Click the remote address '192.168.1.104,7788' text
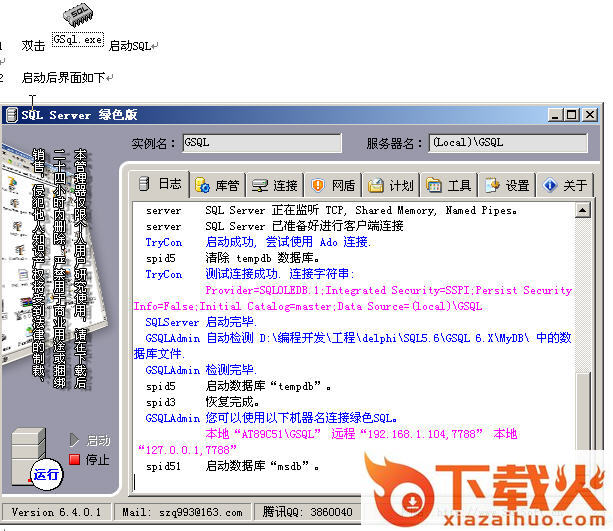This screenshot has height=531, width=613. pyautogui.click(x=421, y=434)
